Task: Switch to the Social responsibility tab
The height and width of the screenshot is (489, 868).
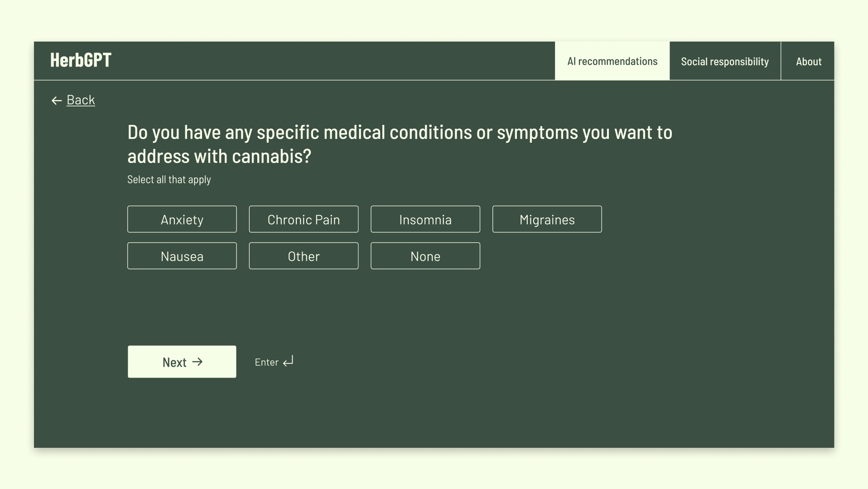Action: pyautogui.click(x=725, y=61)
